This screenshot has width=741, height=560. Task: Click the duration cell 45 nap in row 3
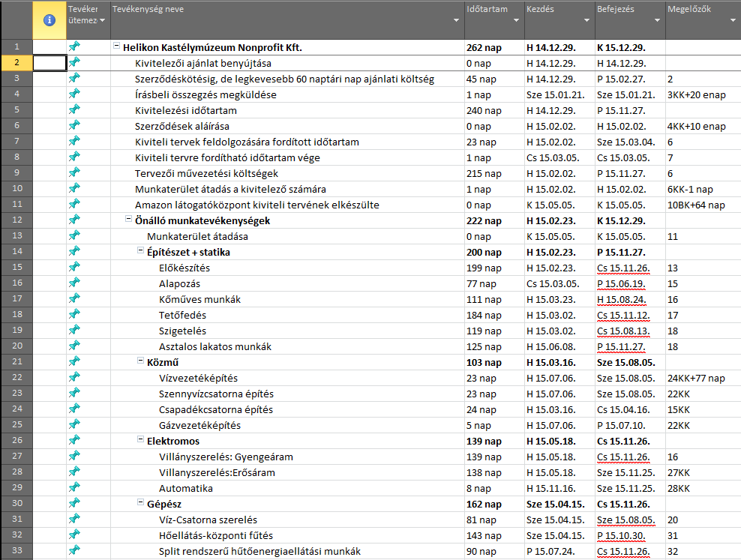coord(494,79)
